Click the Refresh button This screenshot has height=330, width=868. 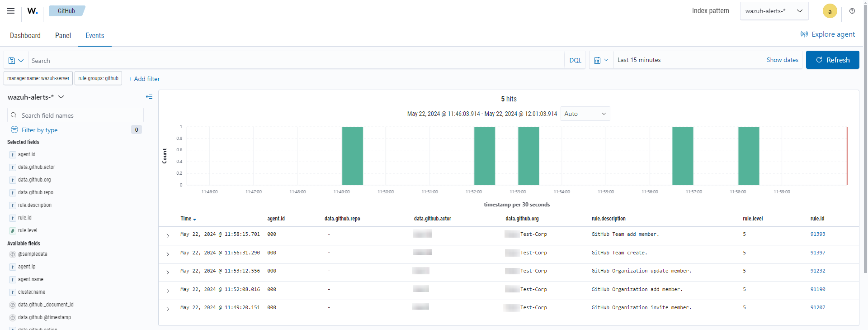[x=832, y=60]
